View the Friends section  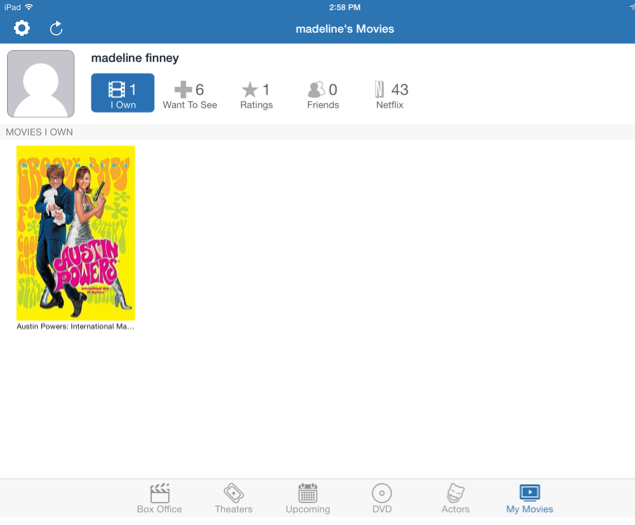(322, 94)
